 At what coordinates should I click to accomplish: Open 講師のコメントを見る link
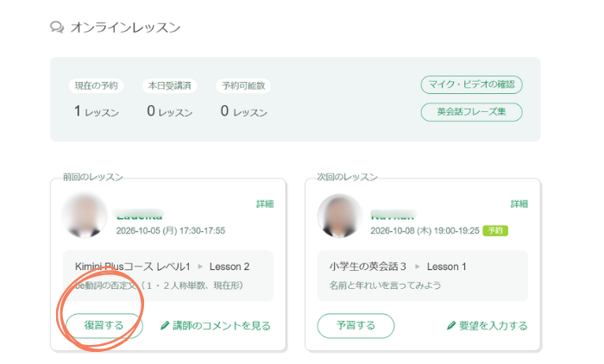221,326
